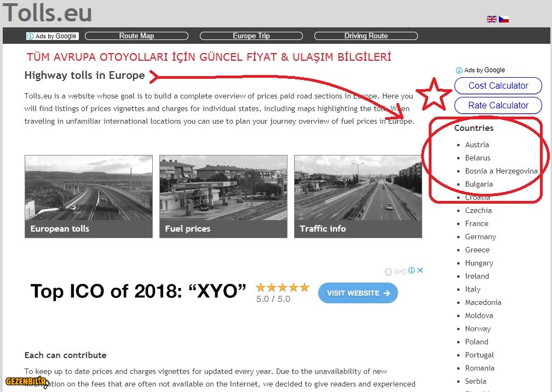The height and width of the screenshot is (392, 552).
Task: Open the Traffic info image tile
Action: click(x=358, y=197)
